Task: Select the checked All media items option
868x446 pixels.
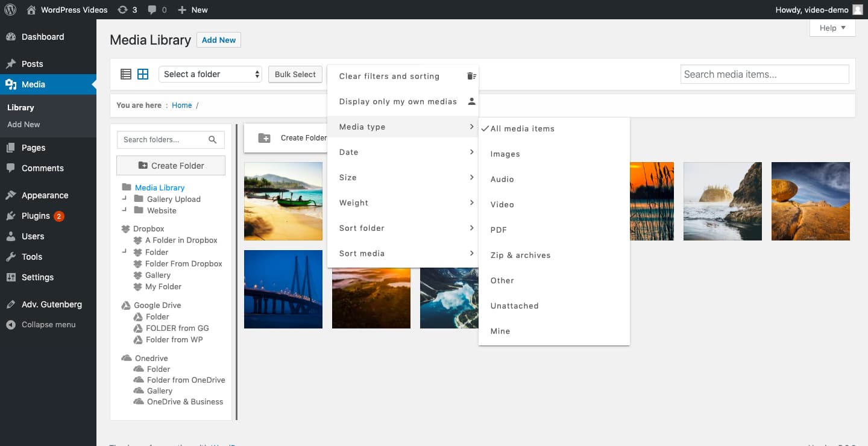Action: point(522,129)
